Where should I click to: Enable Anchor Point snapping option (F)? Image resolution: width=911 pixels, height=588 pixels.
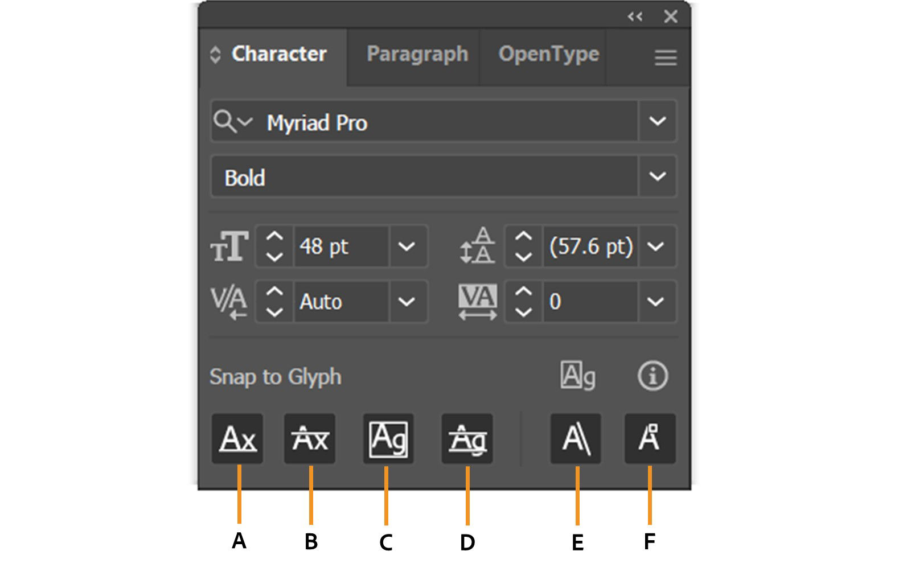pos(650,438)
